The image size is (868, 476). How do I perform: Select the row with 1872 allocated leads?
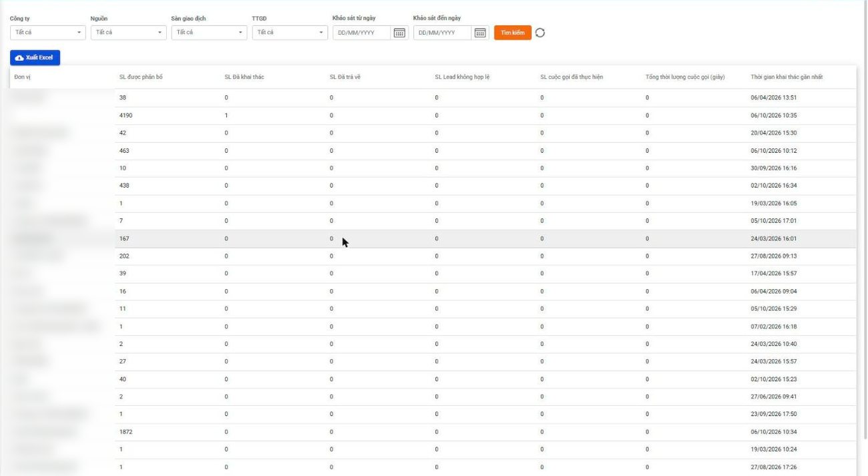pyautogui.click(x=433, y=432)
